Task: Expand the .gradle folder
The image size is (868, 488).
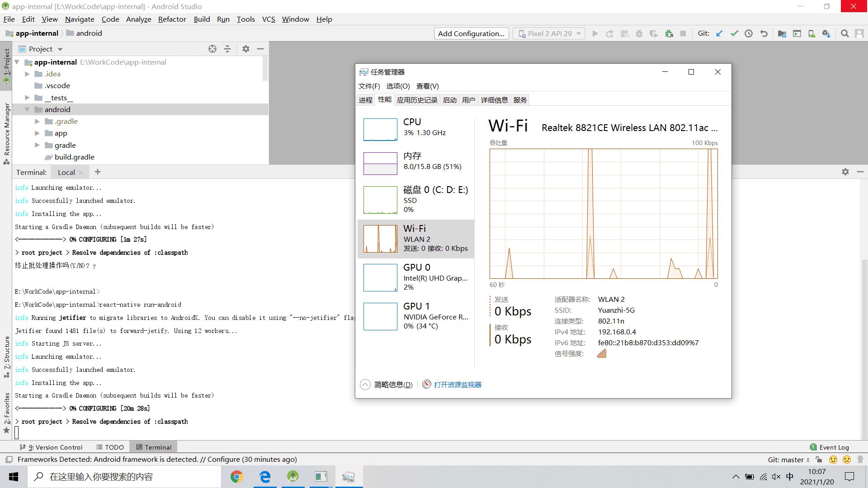Action: [37, 122]
